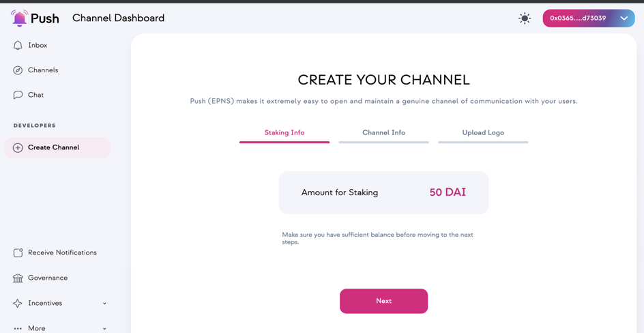Open Inbox via bell icon

18,45
